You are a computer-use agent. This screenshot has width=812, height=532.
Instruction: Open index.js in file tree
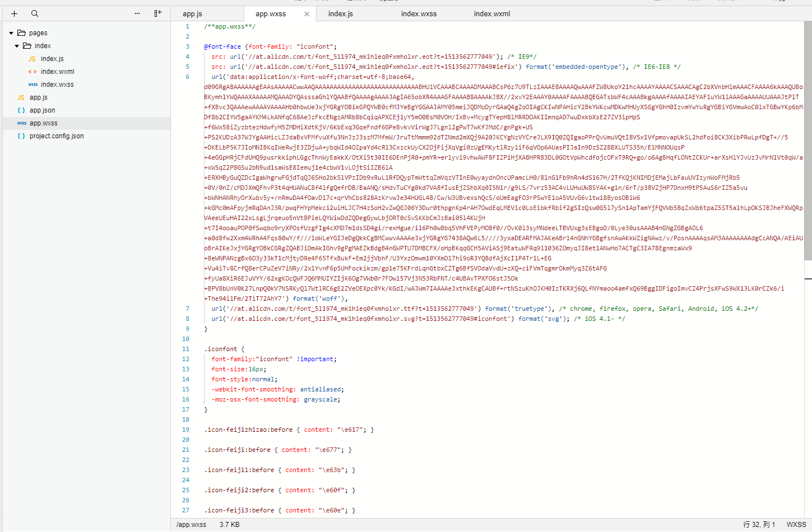pyautogui.click(x=52, y=59)
